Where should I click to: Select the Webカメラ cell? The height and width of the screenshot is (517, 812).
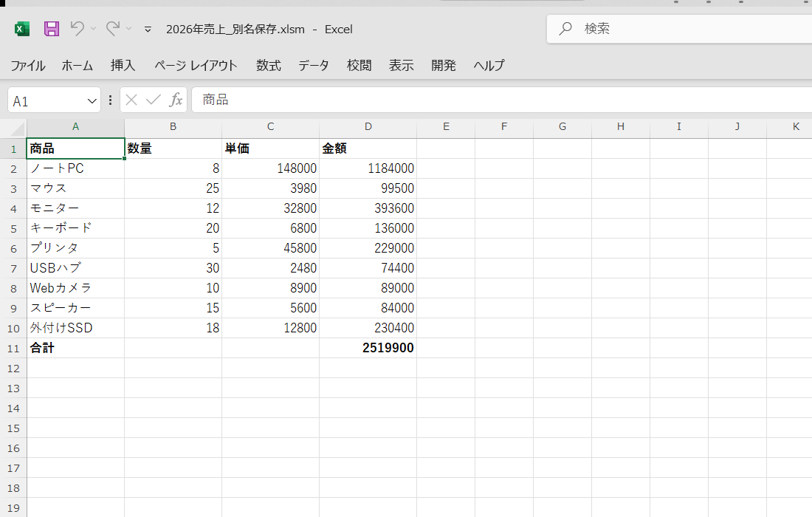coord(75,289)
